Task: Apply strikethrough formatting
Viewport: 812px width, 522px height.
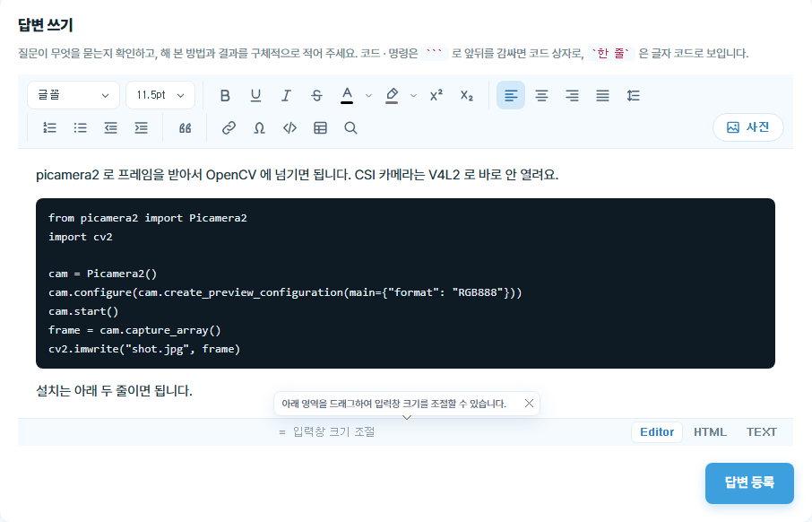Action: 316,95
